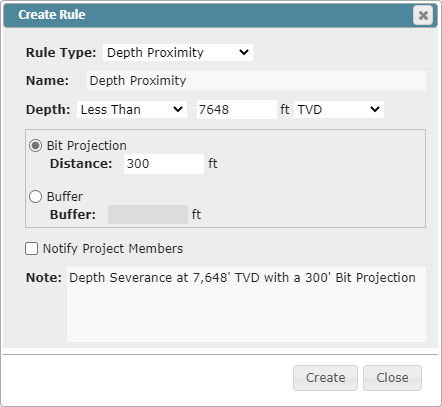Open the Rule Type dropdown
The image size is (442, 407).
pyautogui.click(x=178, y=52)
